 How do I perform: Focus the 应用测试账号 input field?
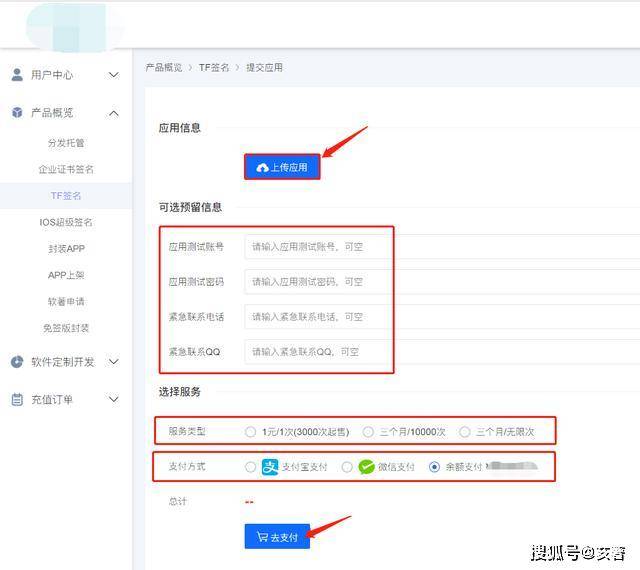[442, 247]
